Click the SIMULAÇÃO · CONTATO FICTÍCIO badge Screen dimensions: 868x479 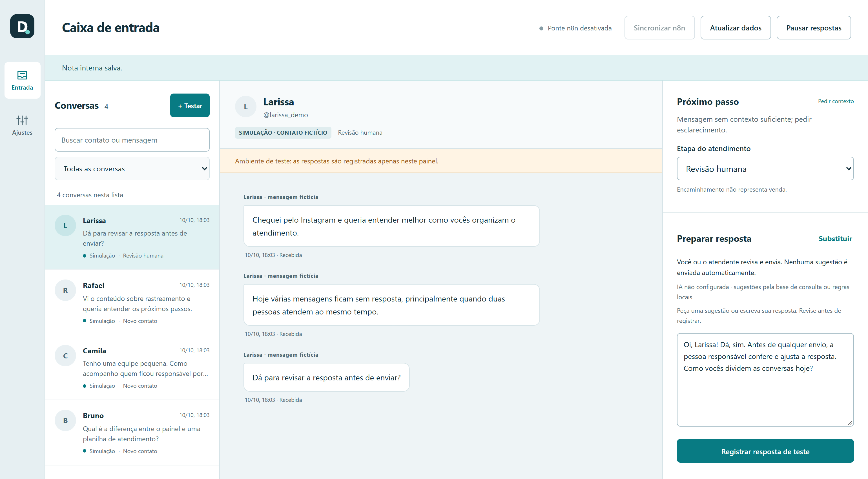pyautogui.click(x=283, y=132)
